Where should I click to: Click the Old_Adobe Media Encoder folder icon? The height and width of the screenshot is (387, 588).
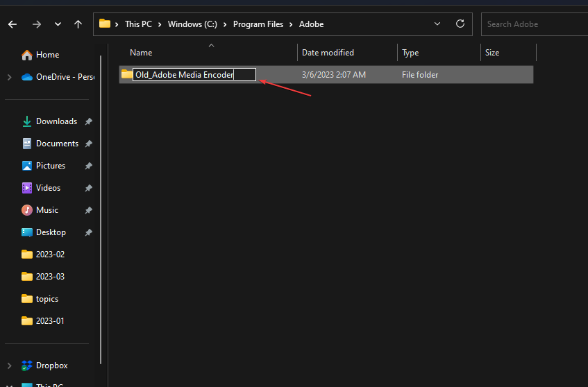click(x=127, y=74)
